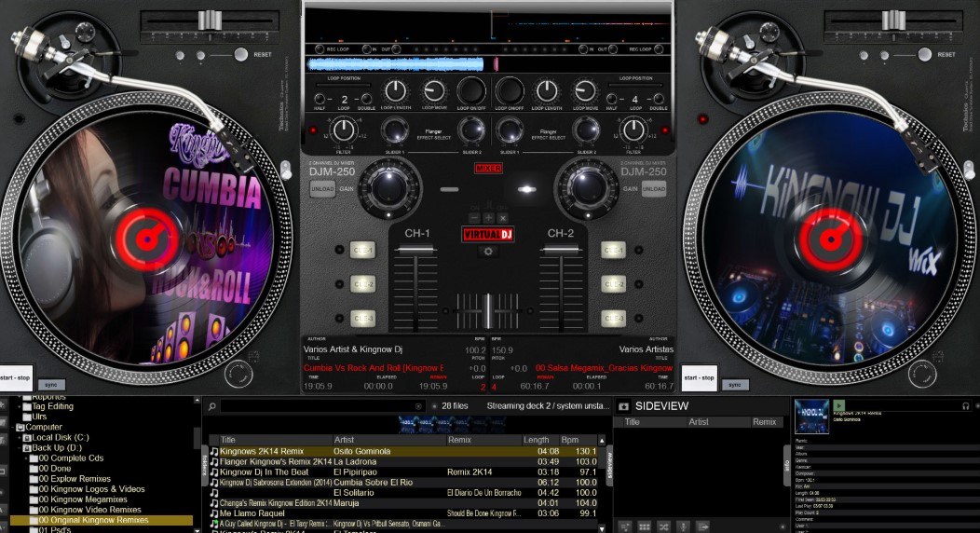
Task: Click file list scroll-down arrow
Action: pyautogui.click(x=602, y=528)
